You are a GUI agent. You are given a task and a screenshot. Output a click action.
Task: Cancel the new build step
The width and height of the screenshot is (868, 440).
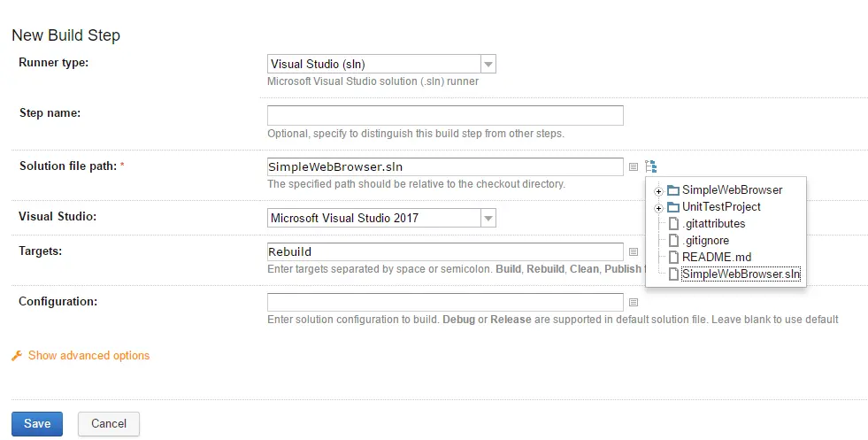coord(109,424)
